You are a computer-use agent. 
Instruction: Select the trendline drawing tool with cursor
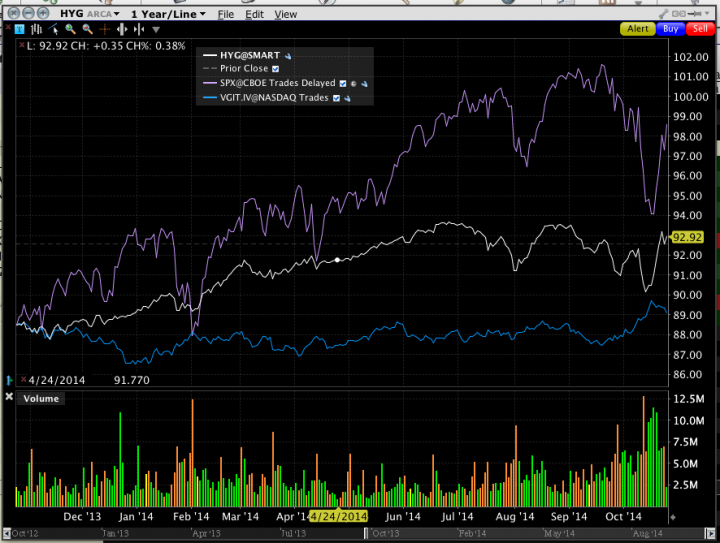53,29
